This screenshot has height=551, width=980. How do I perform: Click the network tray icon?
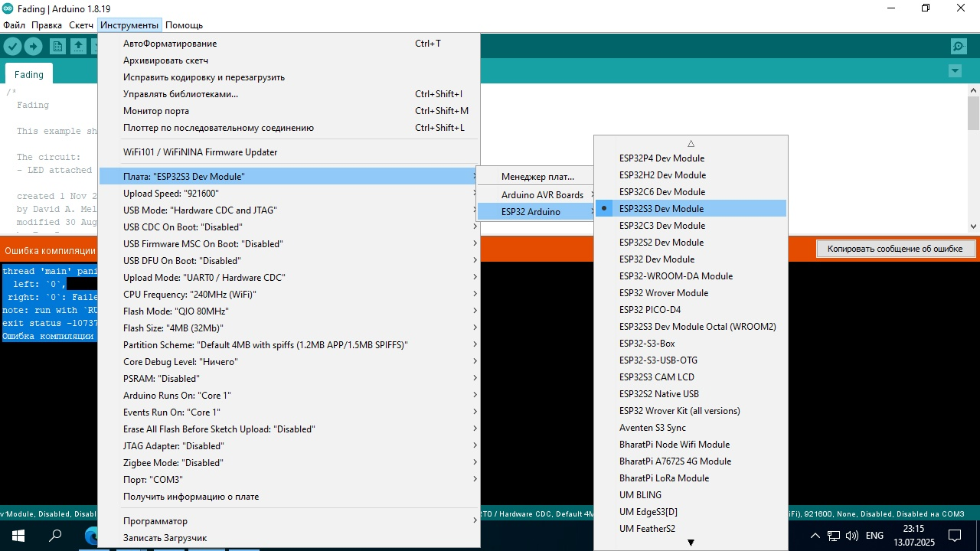(833, 536)
